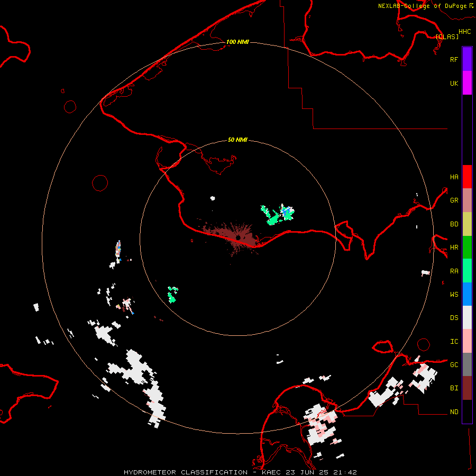Click the BI legend label
Image resolution: width=476 pixels, height=476 pixels.
454,388
